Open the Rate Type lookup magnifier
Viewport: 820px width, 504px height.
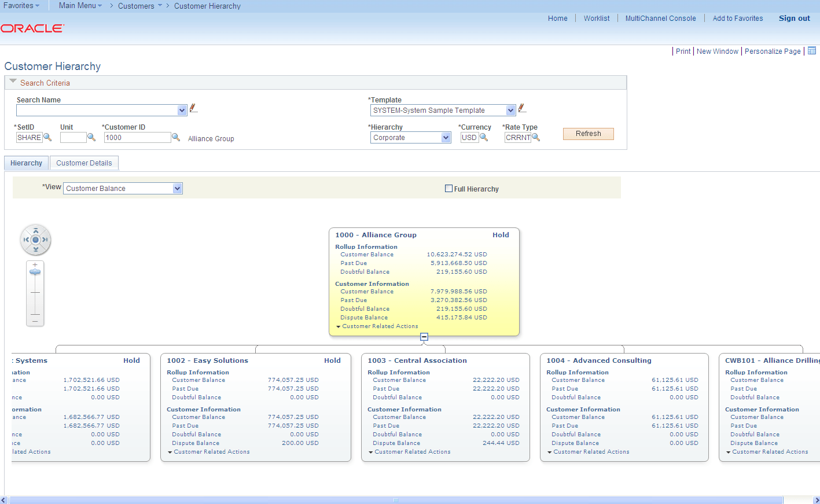536,138
